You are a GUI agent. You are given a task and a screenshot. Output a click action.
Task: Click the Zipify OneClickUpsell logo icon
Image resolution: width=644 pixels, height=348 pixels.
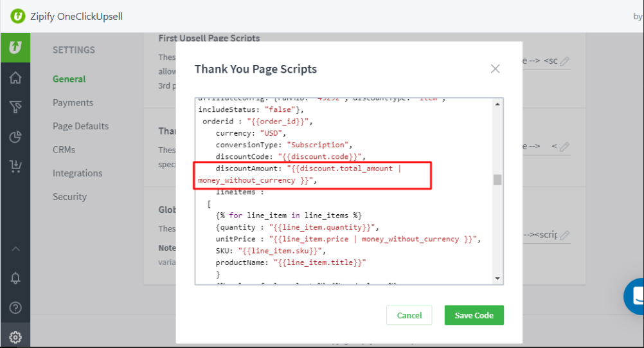pos(17,17)
